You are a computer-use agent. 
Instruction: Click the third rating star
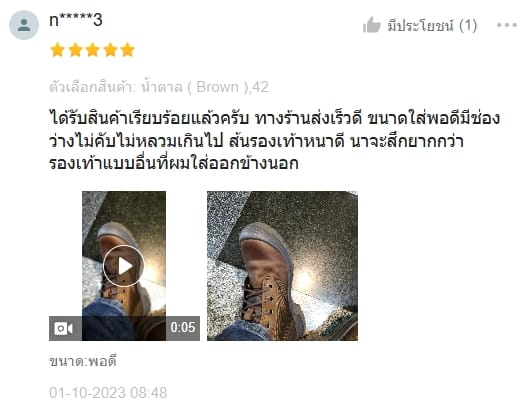93,50
